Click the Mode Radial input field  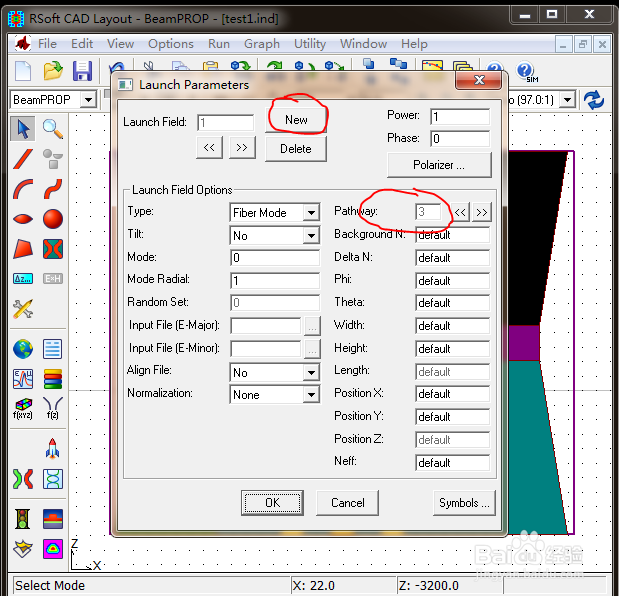[275, 281]
